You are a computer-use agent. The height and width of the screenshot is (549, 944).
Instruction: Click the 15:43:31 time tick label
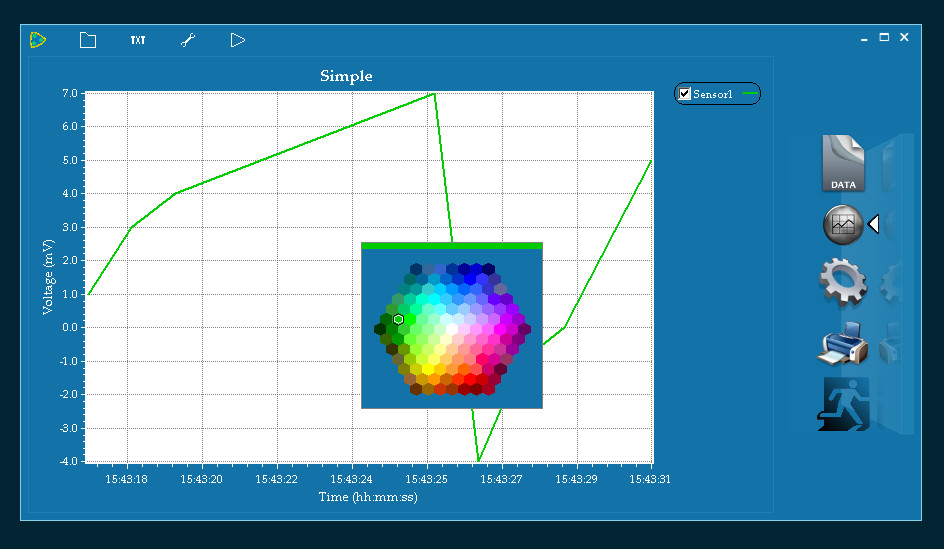(x=650, y=479)
